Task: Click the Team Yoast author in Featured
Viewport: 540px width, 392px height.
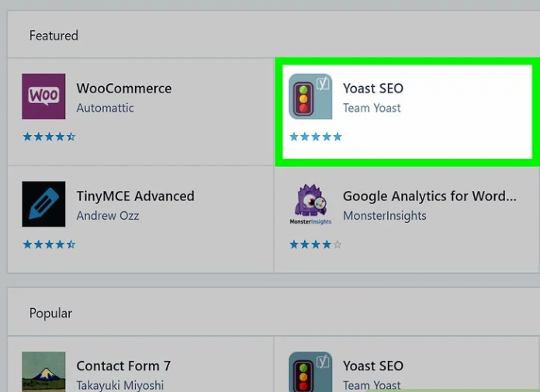Action: [x=372, y=109]
